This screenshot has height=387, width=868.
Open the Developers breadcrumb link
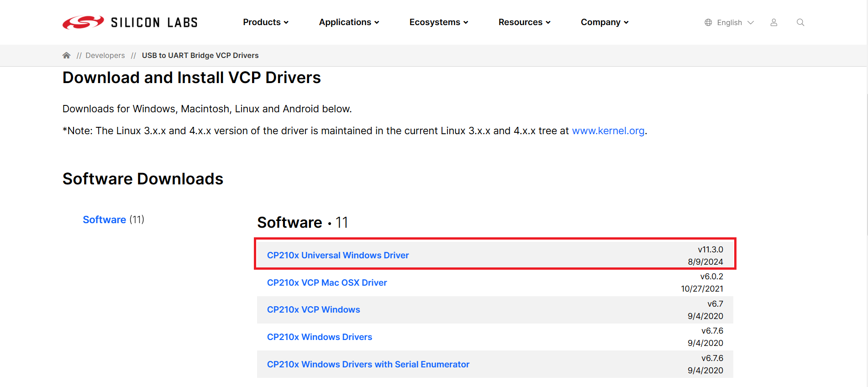pyautogui.click(x=105, y=55)
